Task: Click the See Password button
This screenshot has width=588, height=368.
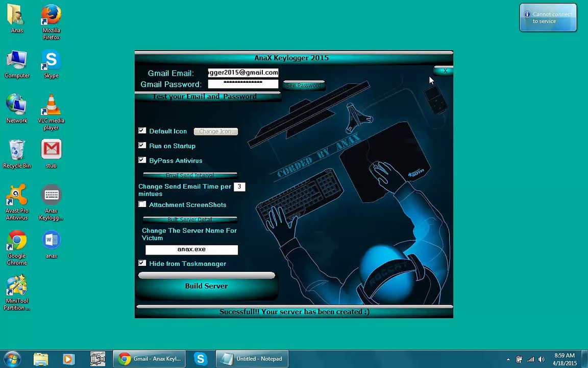Action: point(304,85)
